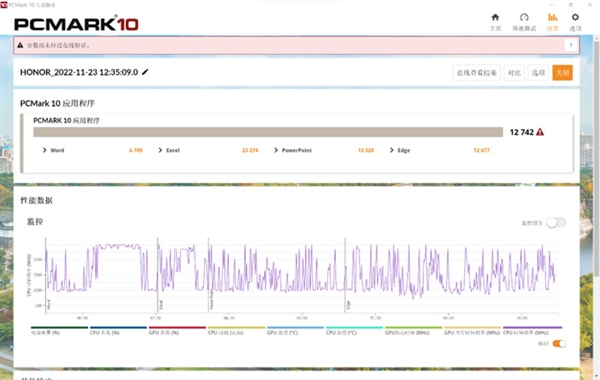Click the view results online button

pyautogui.click(x=476, y=73)
